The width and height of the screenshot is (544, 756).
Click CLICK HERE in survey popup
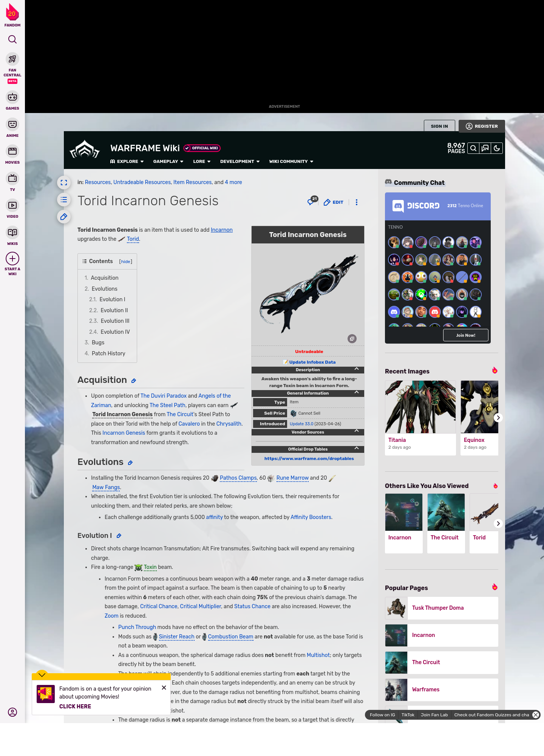pyautogui.click(x=75, y=706)
